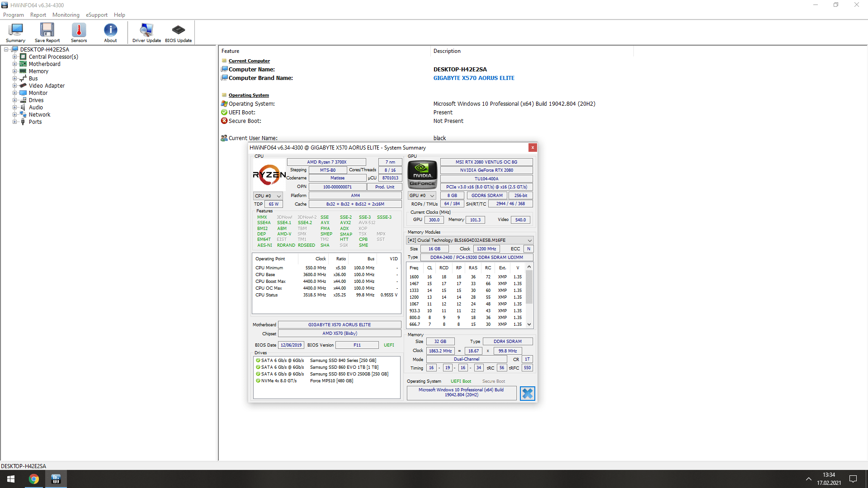The width and height of the screenshot is (868, 488).
Task: Open GIGABYTE X570 AORUS ELITE brand link
Action: tap(474, 78)
